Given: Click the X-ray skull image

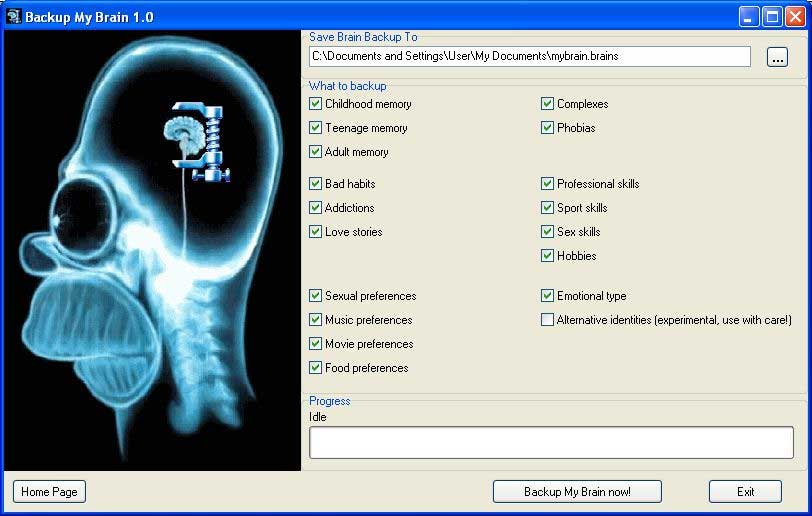Looking at the screenshot, I should [152, 250].
